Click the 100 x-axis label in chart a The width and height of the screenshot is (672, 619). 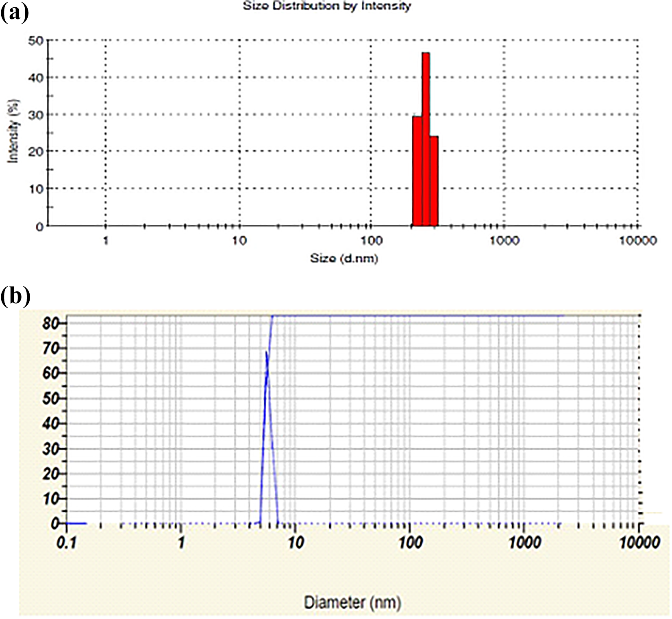371,241
